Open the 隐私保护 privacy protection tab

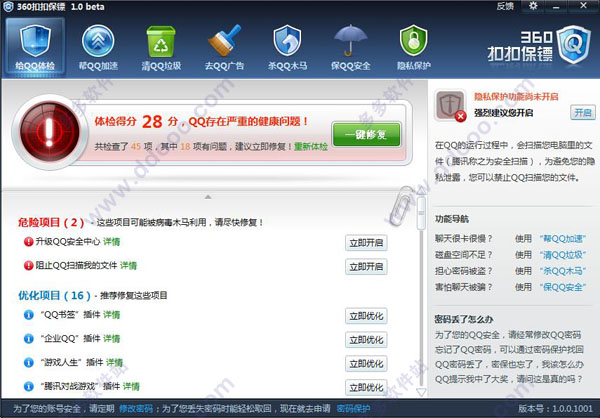pyautogui.click(x=414, y=47)
